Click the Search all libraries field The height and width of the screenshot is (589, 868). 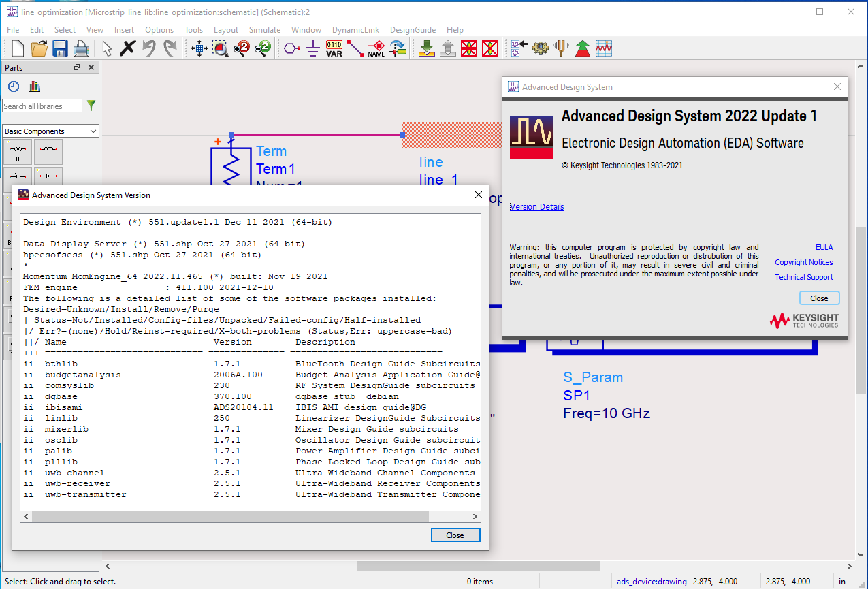pos(42,106)
